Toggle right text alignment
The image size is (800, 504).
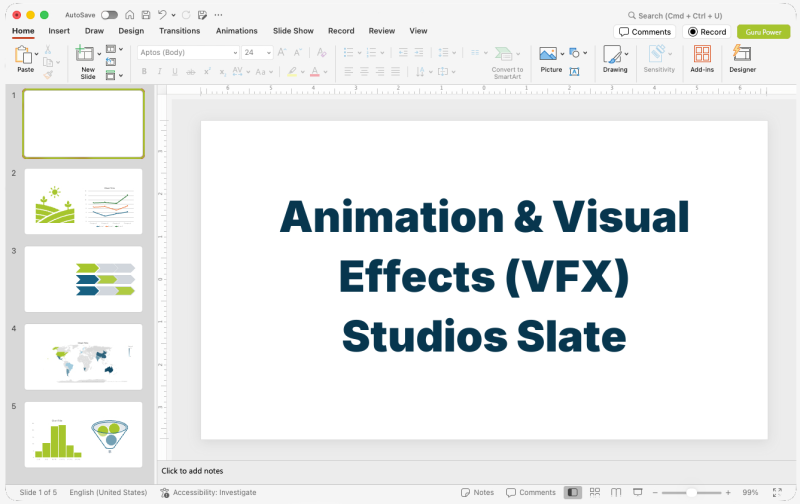tap(380, 71)
